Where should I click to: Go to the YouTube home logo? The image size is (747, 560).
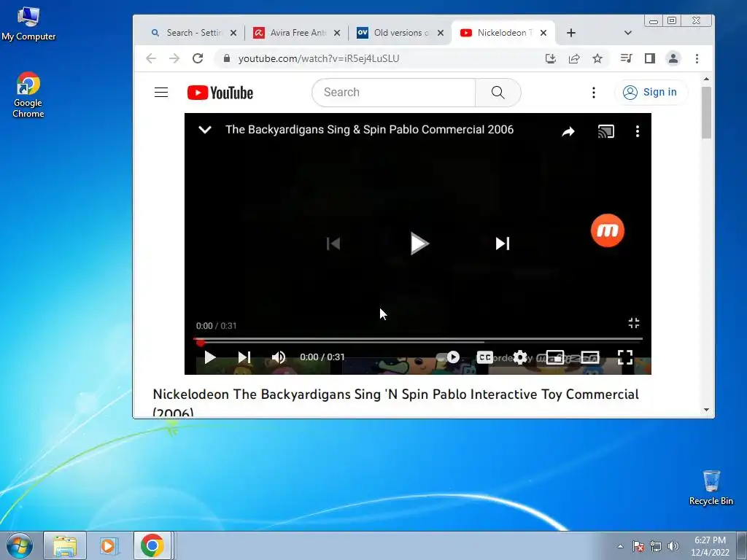tap(220, 93)
